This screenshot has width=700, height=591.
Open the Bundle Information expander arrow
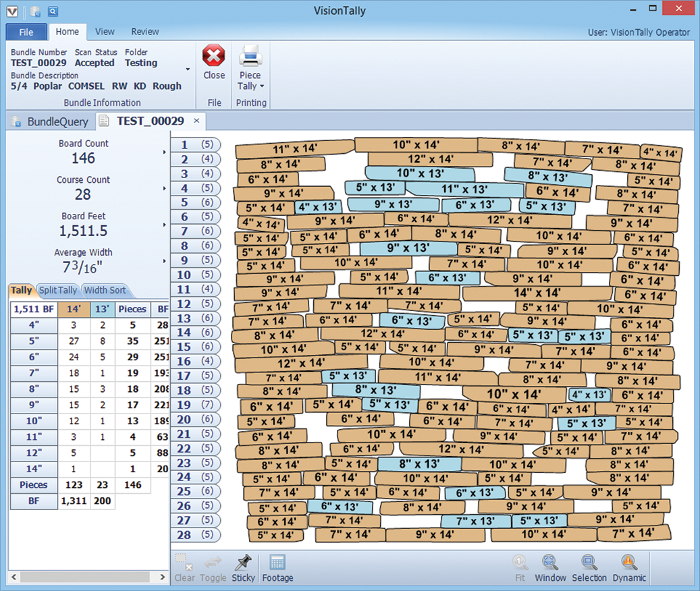(x=187, y=69)
